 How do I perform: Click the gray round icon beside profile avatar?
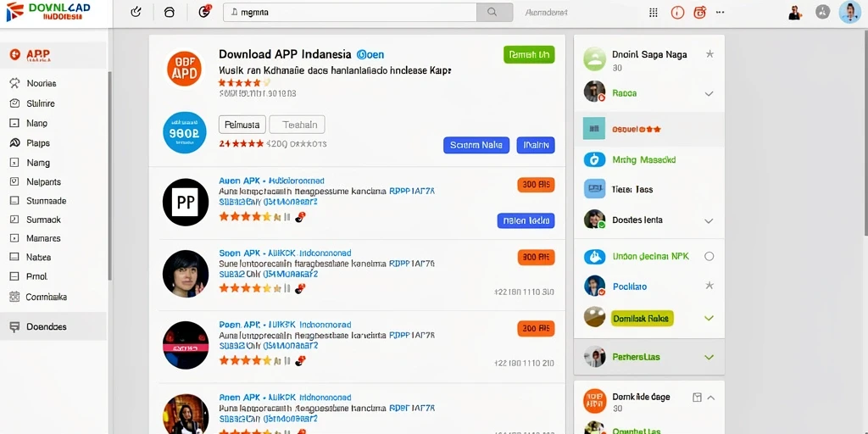[x=822, y=12]
